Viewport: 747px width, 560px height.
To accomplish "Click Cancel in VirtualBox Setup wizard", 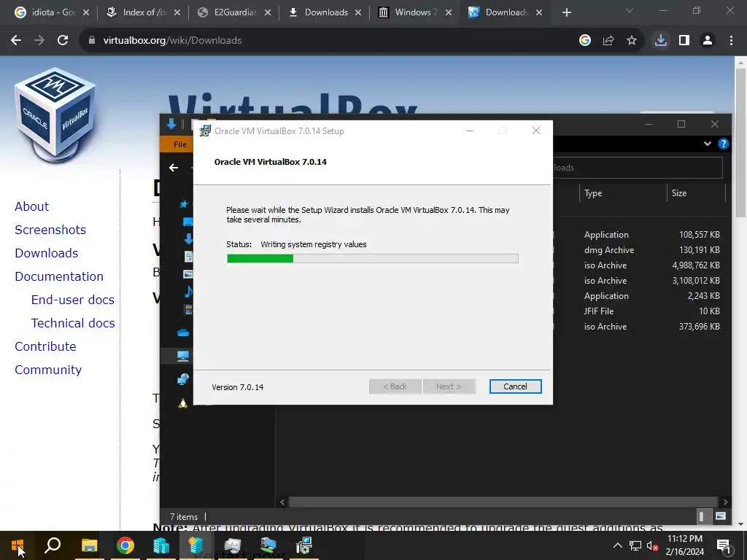I will point(515,386).
